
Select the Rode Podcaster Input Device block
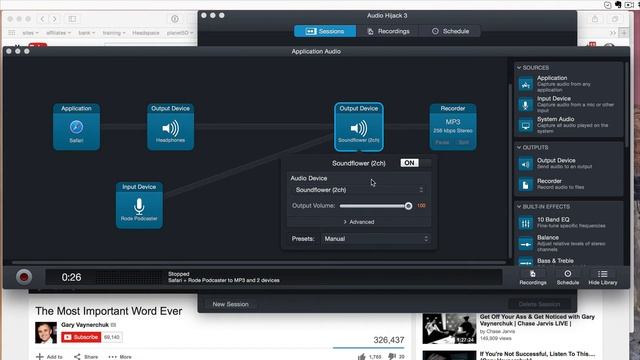[139, 205]
